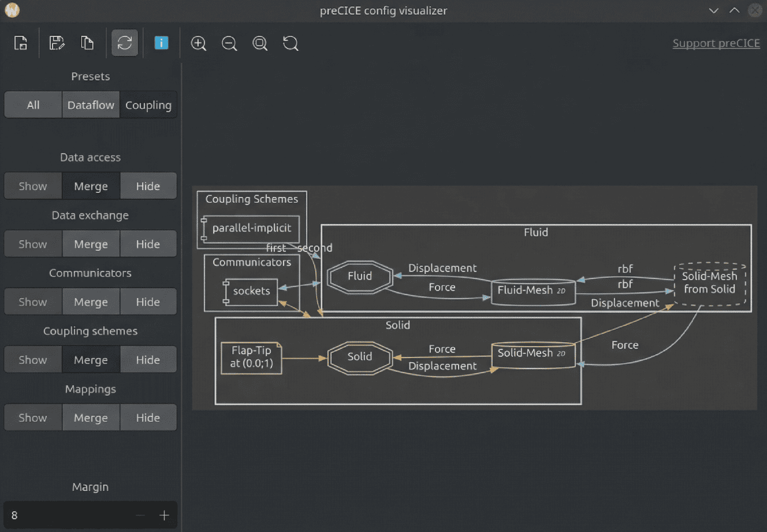Screen dimensions: 767x532
Task: Increase the Margin value with plus
Action: coord(164,515)
